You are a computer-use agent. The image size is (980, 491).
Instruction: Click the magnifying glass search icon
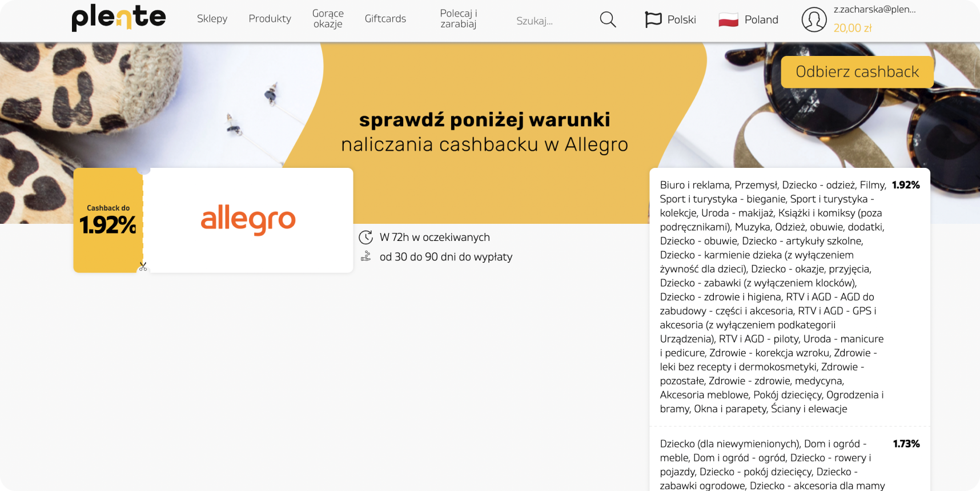(x=608, y=19)
